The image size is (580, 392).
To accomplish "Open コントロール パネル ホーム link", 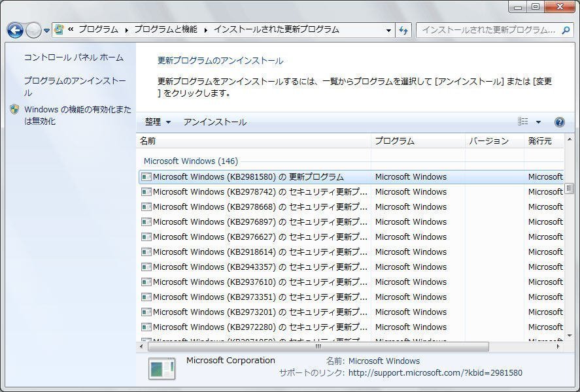I will [x=74, y=57].
